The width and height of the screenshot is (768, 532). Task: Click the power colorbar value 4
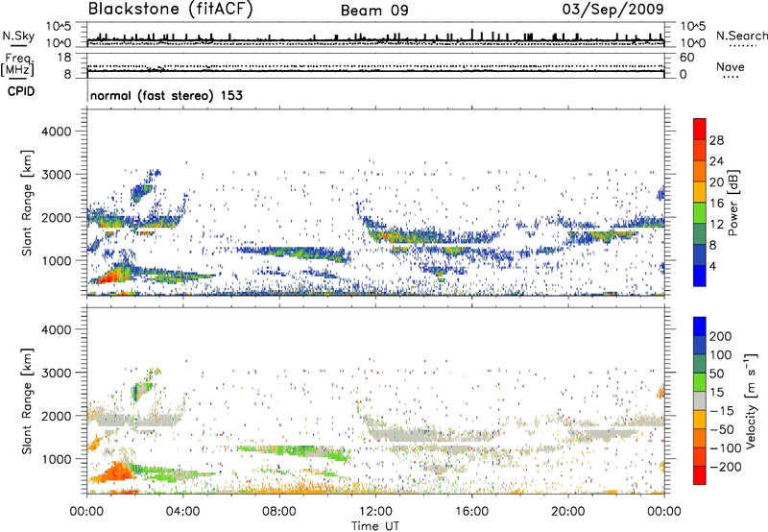click(x=712, y=266)
